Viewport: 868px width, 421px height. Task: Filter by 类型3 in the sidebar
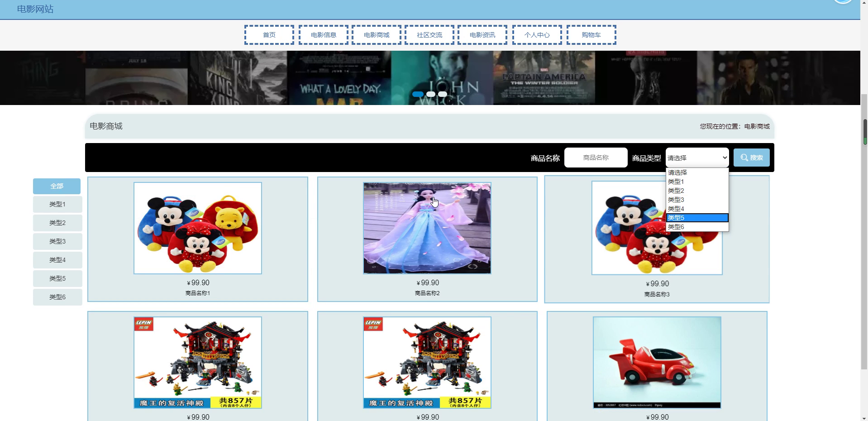pos(57,242)
